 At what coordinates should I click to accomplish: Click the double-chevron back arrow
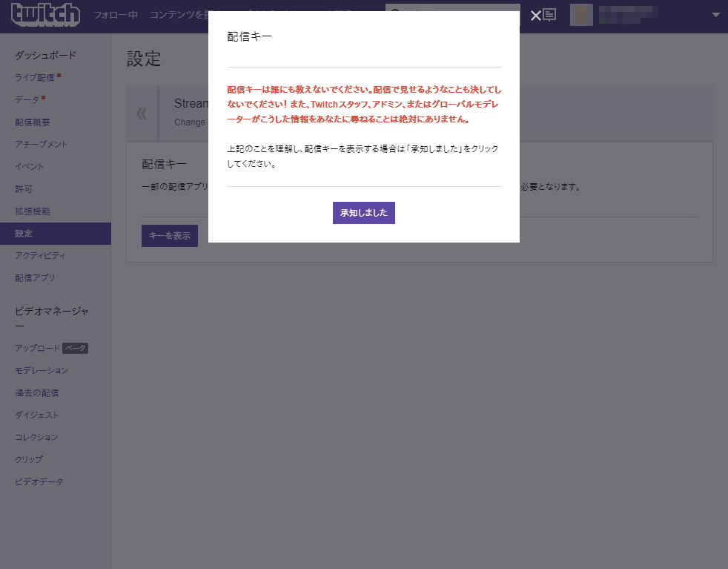click(142, 114)
